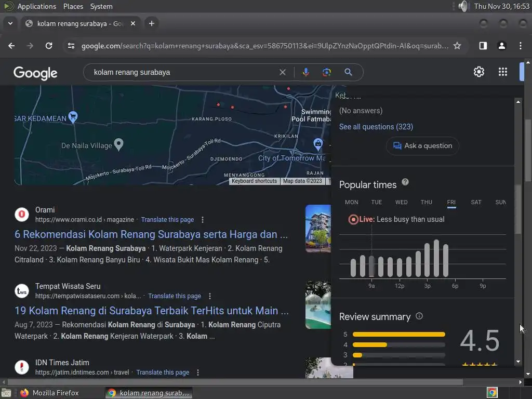Translate the Orami result page
The image size is (532, 399).
[x=168, y=220]
